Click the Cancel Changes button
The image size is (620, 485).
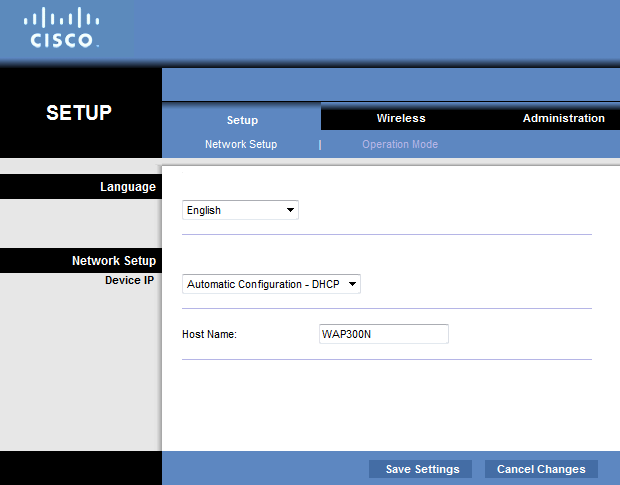coord(541,469)
